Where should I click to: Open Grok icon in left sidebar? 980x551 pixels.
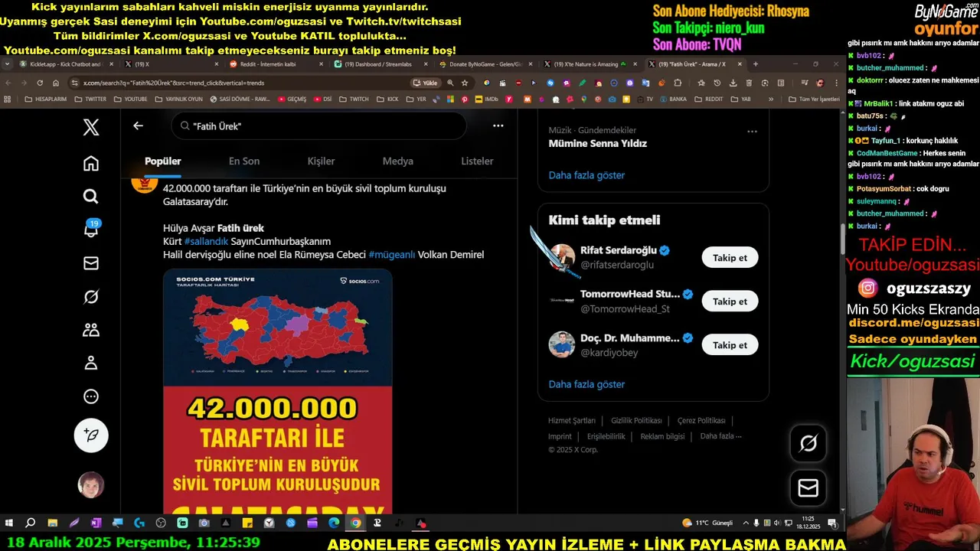tap(91, 297)
